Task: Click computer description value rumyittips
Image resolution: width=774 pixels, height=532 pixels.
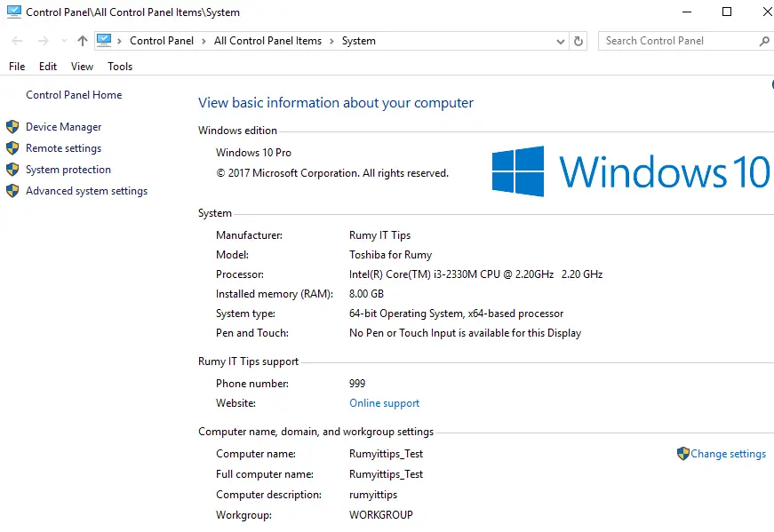Action: tap(373, 495)
